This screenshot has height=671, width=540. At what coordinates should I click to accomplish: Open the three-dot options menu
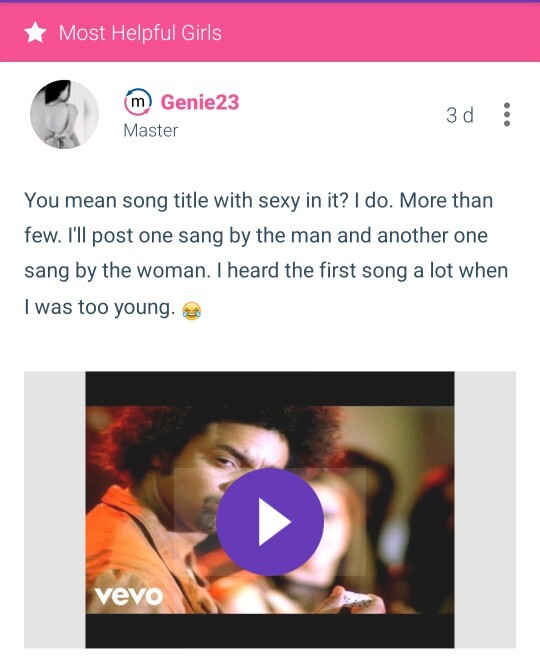coord(507,114)
